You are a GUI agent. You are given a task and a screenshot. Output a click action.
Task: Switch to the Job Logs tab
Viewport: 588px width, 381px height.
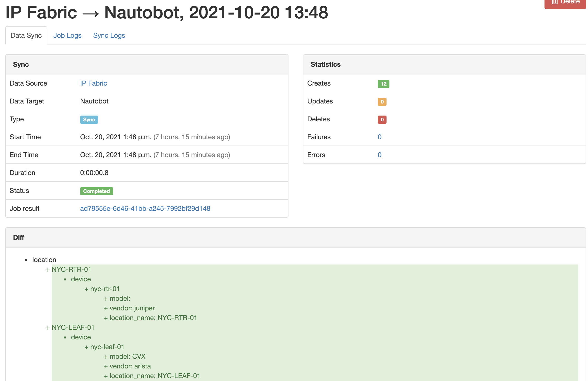coord(67,35)
